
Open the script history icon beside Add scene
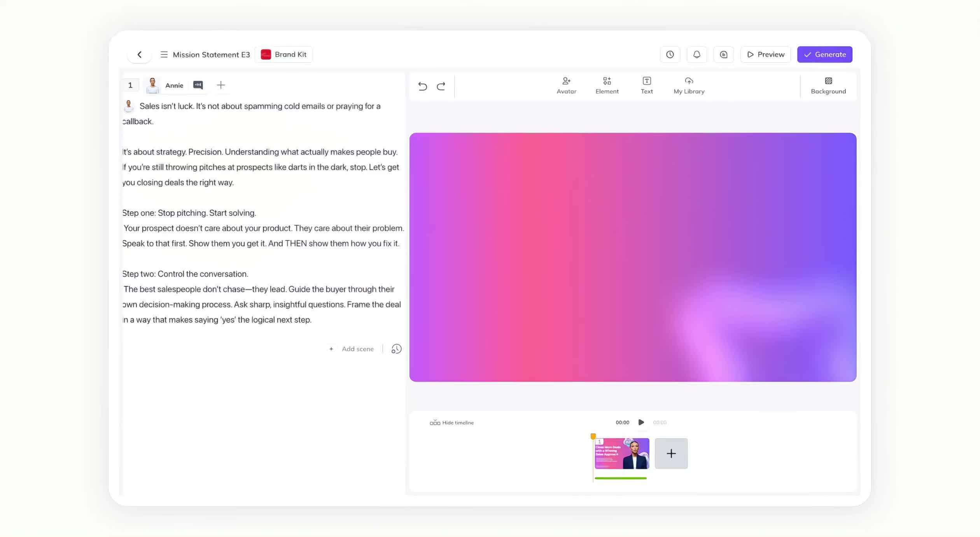[396, 349]
